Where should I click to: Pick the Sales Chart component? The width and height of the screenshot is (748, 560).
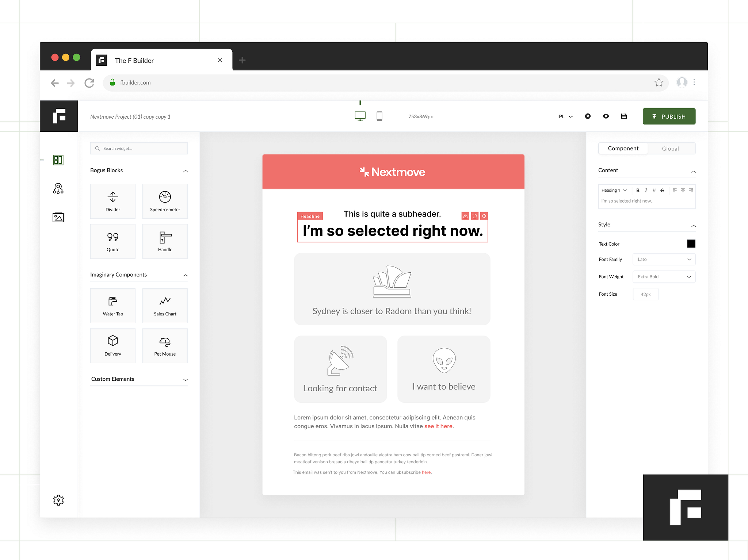(165, 306)
